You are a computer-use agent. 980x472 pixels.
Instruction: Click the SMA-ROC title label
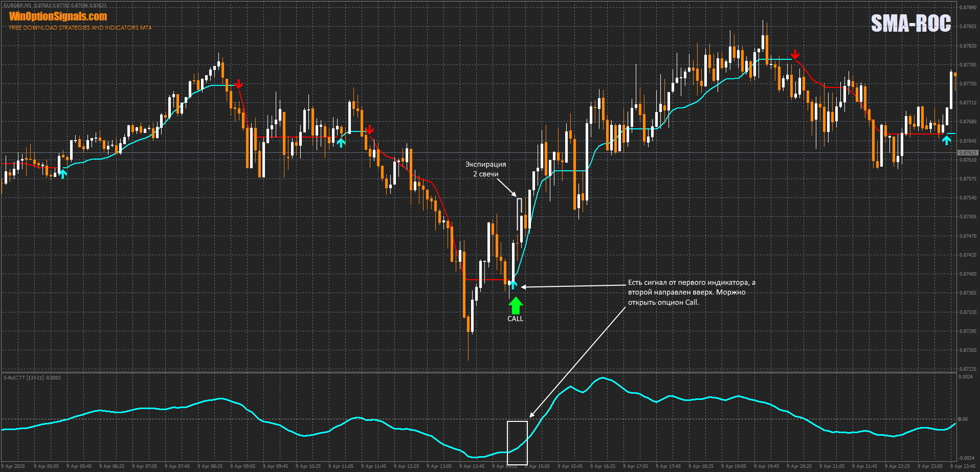(910, 24)
